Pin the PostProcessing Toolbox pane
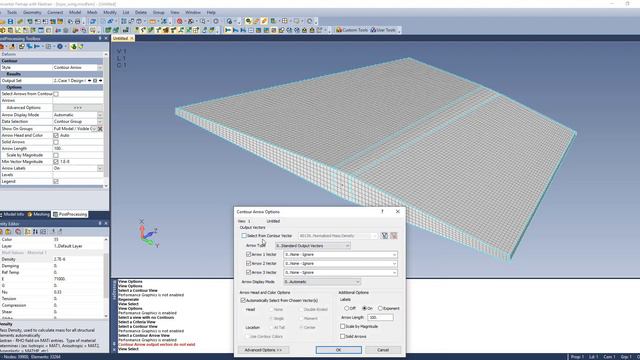 100,38
